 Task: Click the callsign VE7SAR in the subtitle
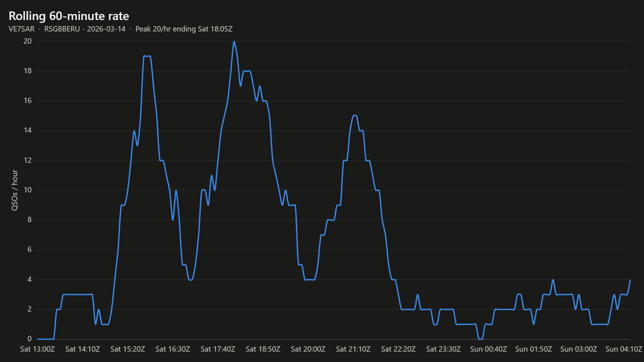[21, 29]
